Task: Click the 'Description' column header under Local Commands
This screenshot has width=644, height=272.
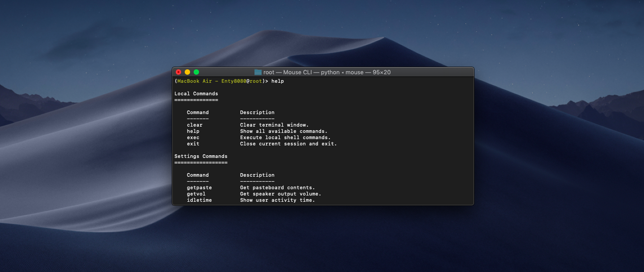Action: [x=257, y=112]
